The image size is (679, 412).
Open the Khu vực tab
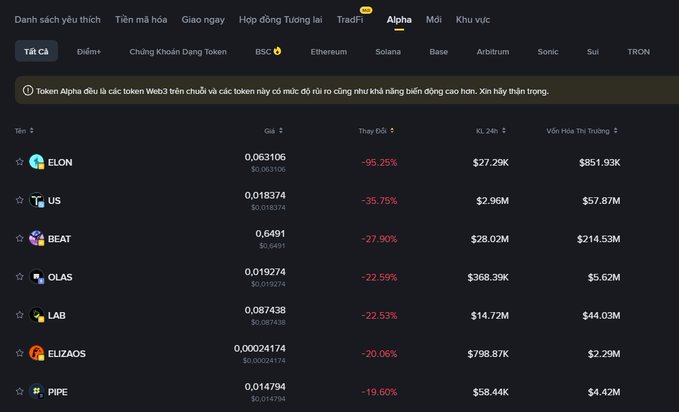(473, 19)
